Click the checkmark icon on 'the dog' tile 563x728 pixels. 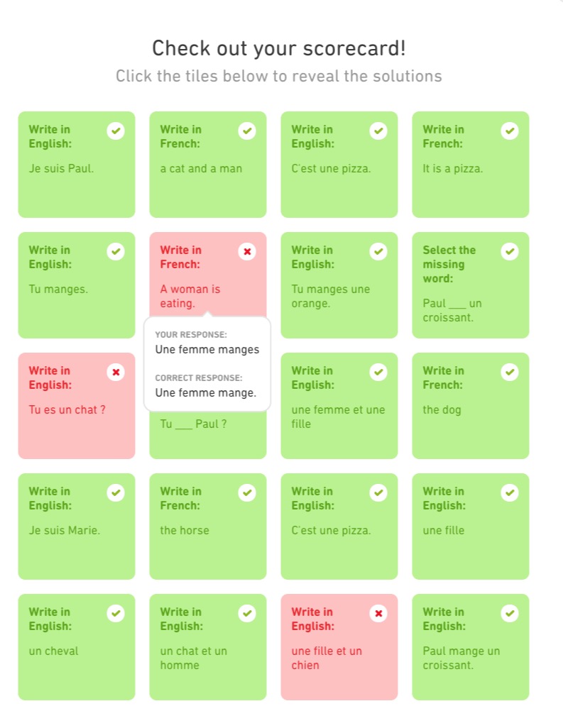point(510,372)
